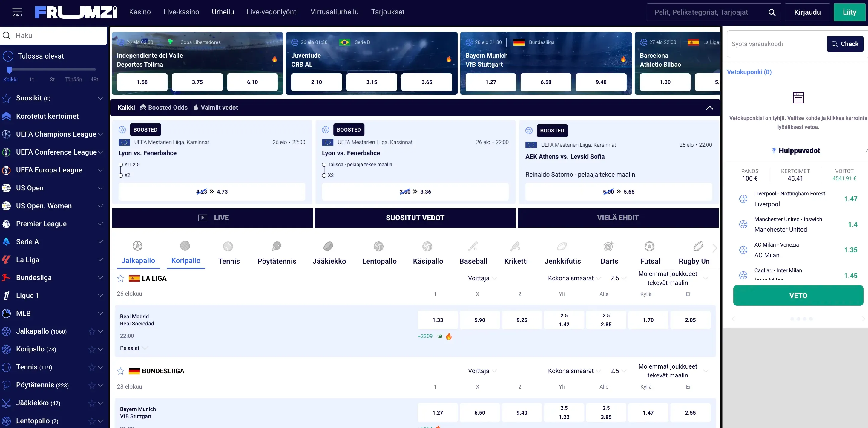
Task: Toggle favorite star for Pöytätennis (223)
Action: [92, 385]
